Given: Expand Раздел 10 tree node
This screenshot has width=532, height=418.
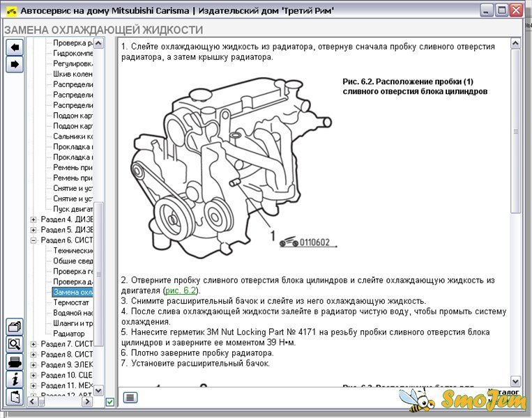Looking at the screenshot, I should tap(33, 375).
